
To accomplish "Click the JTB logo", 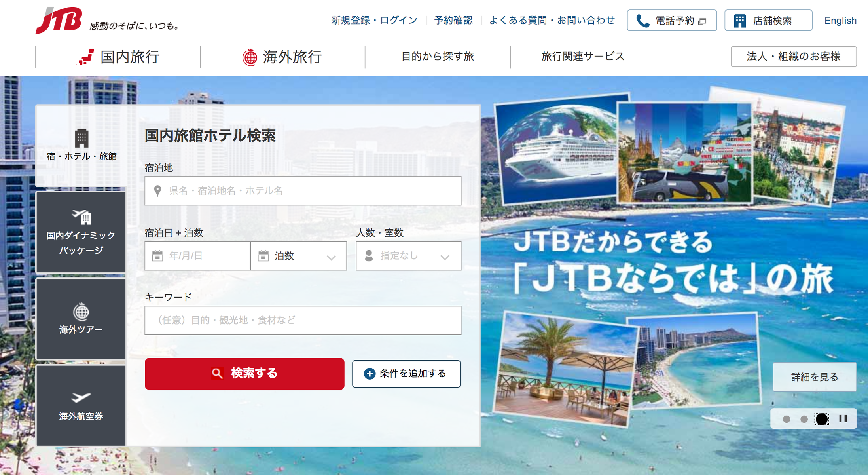I will point(59,20).
